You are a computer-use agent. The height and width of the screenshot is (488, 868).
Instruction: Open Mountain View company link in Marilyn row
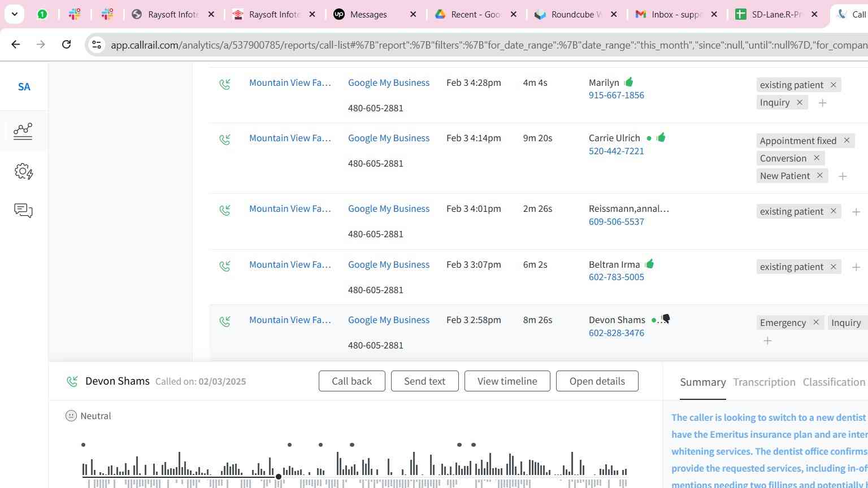click(x=290, y=82)
